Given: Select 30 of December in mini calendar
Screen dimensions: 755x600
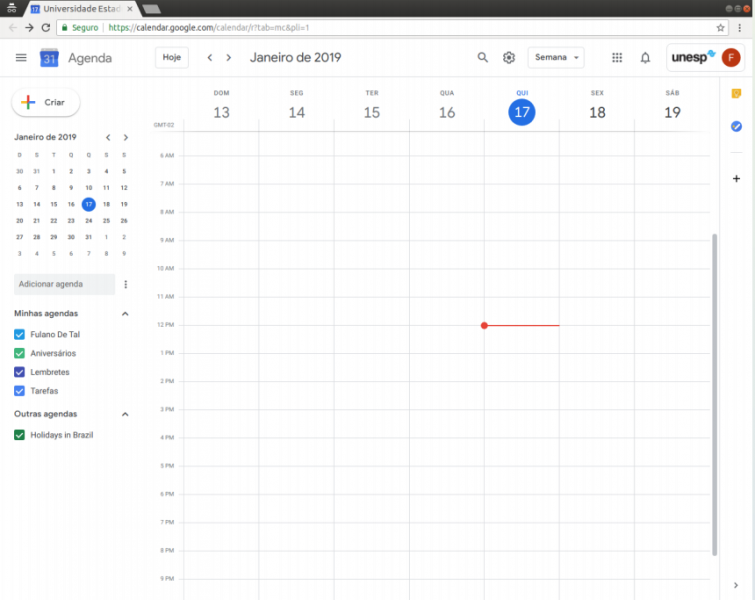Looking at the screenshot, I should click(x=19, y=171).
